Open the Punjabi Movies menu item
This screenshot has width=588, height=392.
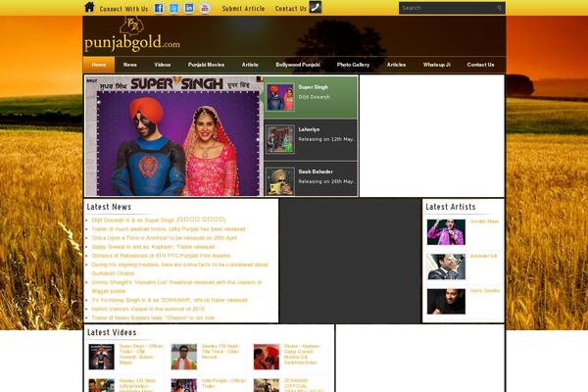tap(206, 65)
